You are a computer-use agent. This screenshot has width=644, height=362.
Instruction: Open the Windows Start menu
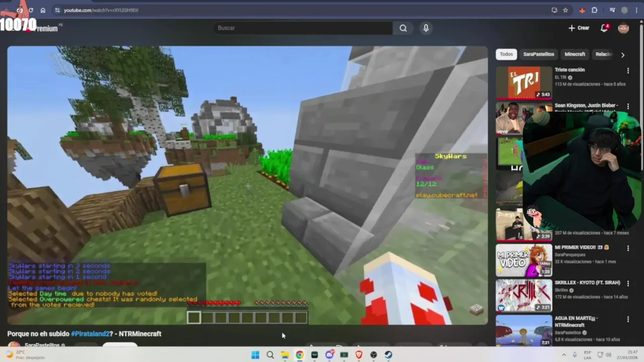pos(255,355)
